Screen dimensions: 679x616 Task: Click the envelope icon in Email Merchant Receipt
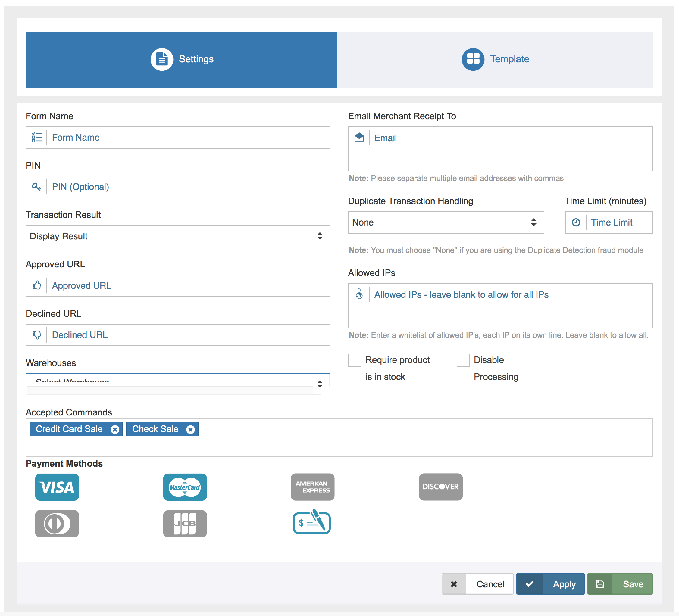coord(359,137)
